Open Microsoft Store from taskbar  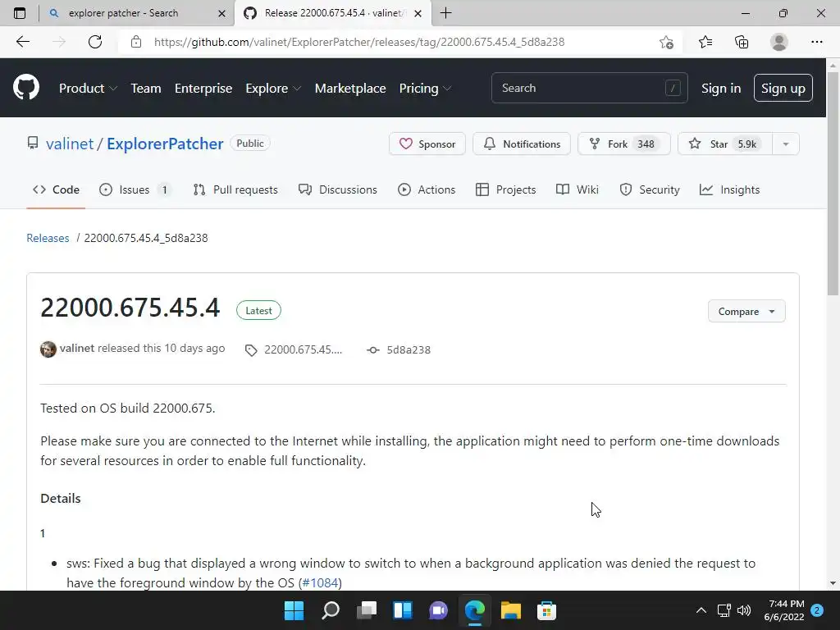pyautogui.click(x=546, y=610)
